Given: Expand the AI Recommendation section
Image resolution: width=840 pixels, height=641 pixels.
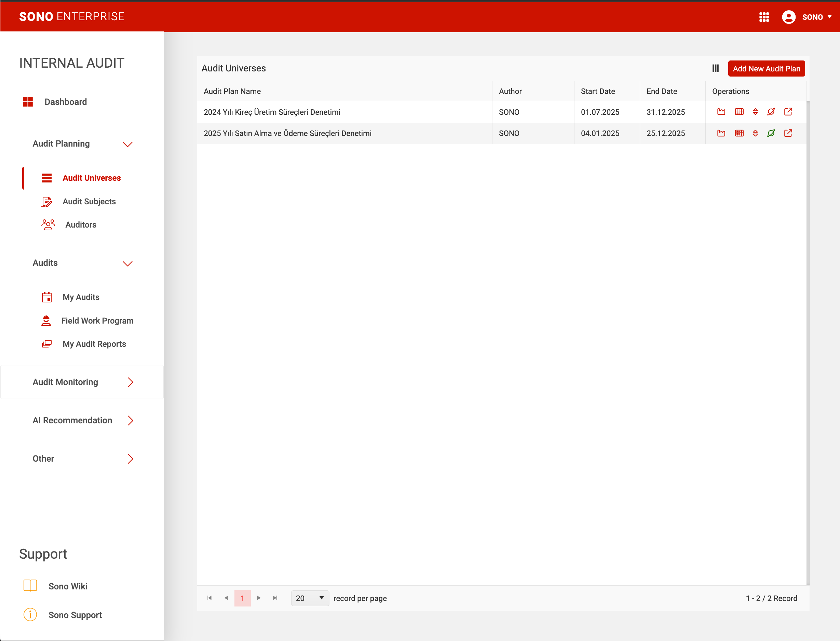Looking at the screenshot, I should pyautogui.click(x=130, y=420).
